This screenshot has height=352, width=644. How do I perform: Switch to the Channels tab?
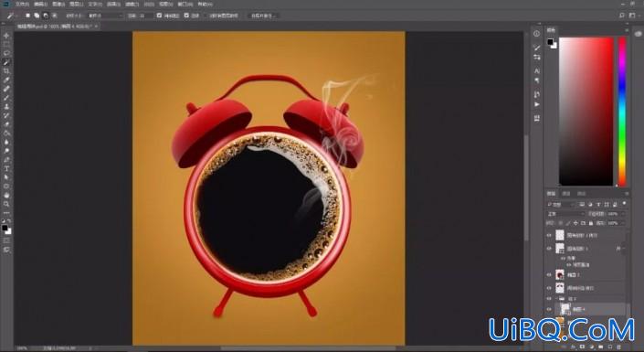[566, 194]
